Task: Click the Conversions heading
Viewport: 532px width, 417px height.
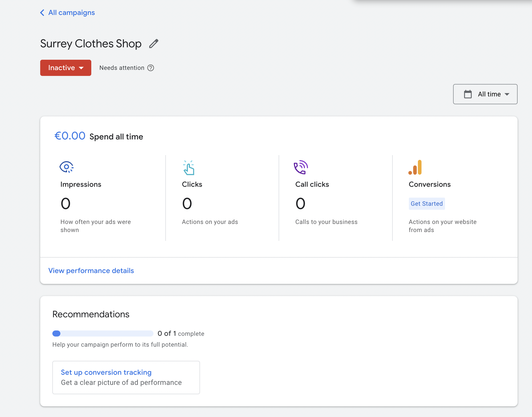Action: (430, 184)
